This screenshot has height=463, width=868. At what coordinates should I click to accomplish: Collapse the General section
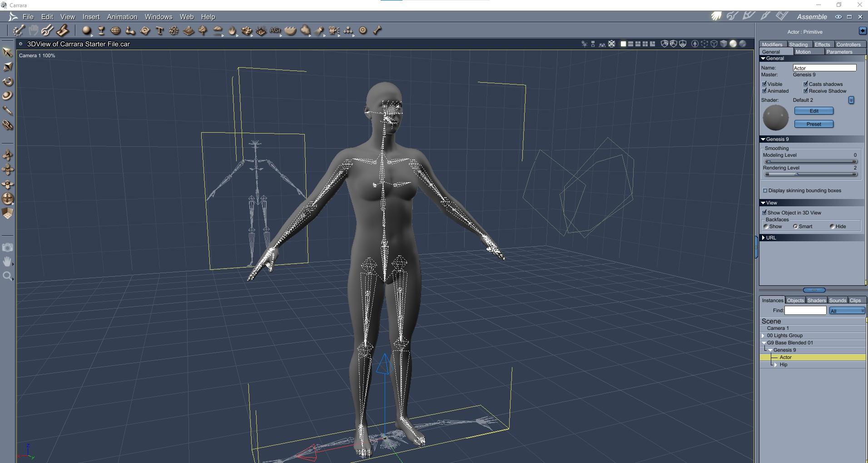[763, 58]
